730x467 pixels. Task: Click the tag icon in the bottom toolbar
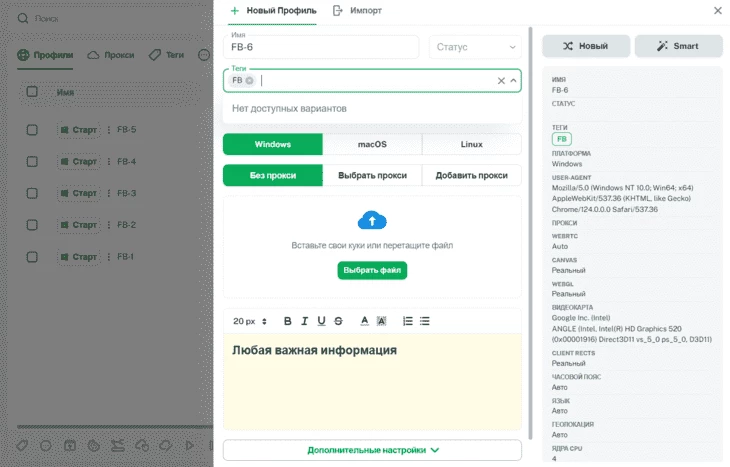[22, 446]
